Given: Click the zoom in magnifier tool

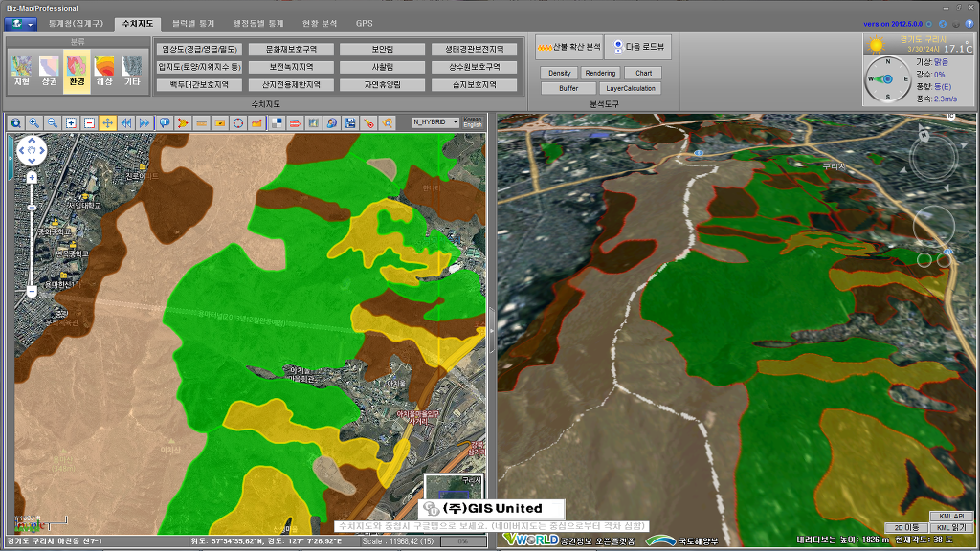Looking at the screenshot, I should point(33,122).
